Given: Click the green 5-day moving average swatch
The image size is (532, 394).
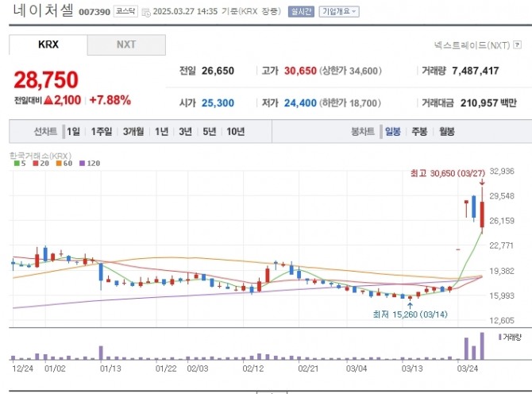Looking at the screenshot, I should coord(17,163).
